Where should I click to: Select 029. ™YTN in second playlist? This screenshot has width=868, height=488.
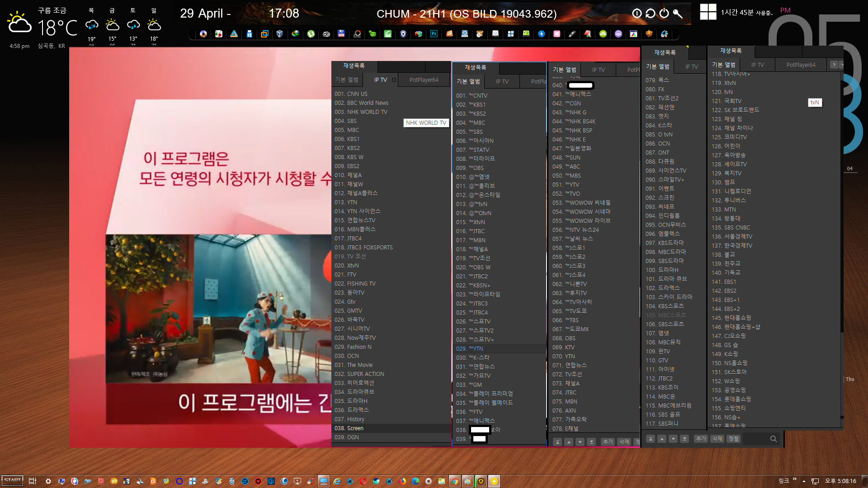coord(500,349)
